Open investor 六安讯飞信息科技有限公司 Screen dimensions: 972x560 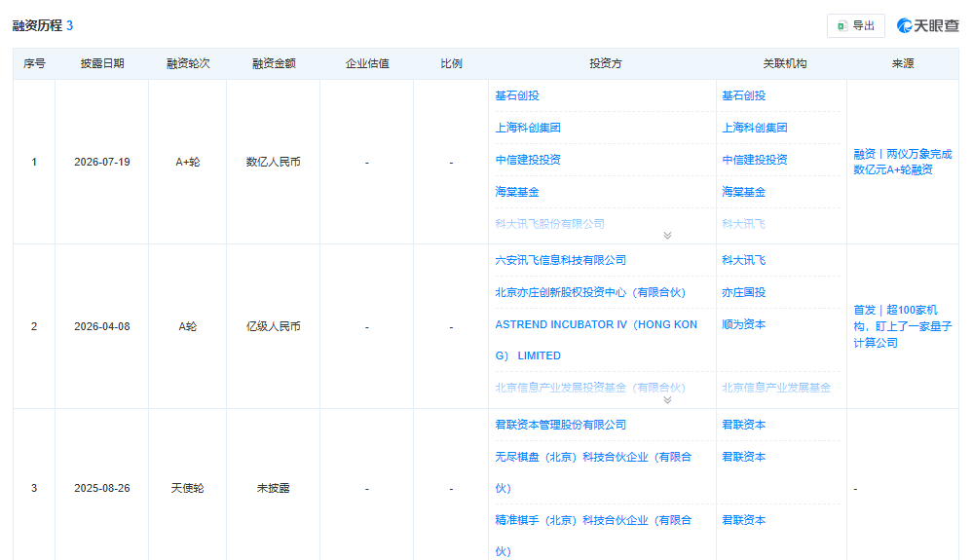pyautogui.click(x=560, y=260)
